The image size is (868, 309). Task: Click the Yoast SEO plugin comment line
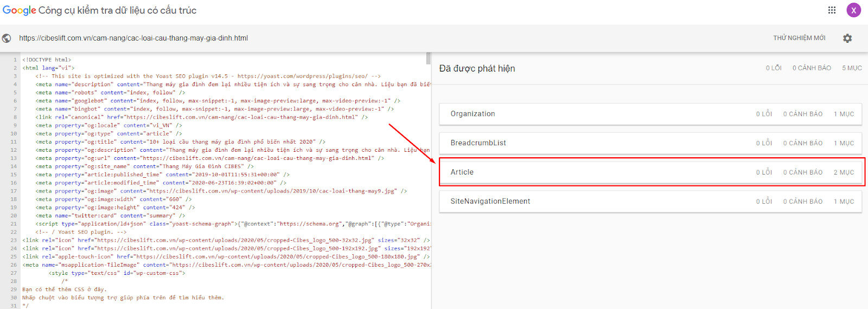coord(208,76)
